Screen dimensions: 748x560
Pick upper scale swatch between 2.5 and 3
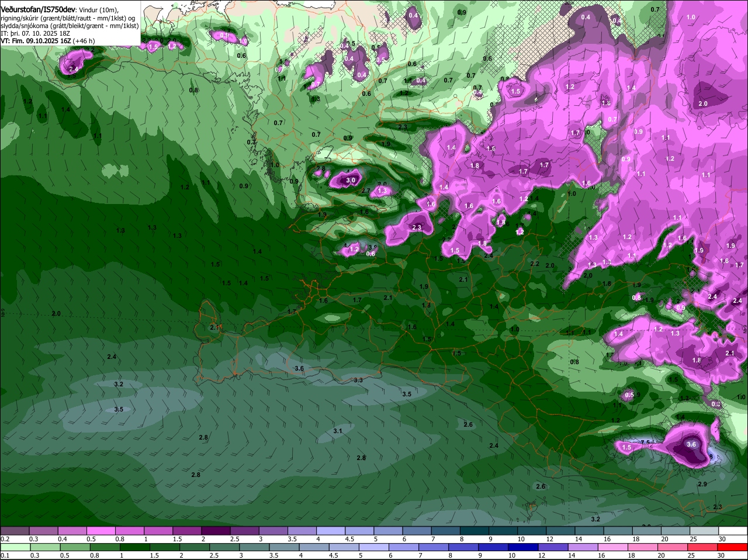(244, 531)
